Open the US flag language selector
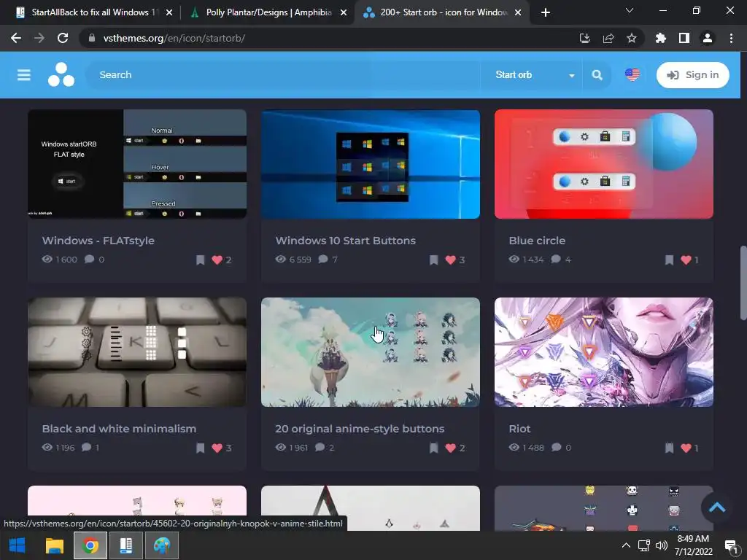This screenshot has height=560, width=747. 632,75
